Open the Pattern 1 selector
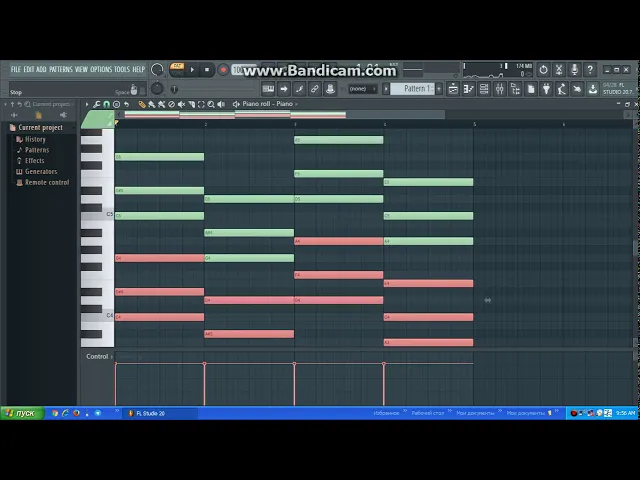640x480 pixels. tap(413, 89)
